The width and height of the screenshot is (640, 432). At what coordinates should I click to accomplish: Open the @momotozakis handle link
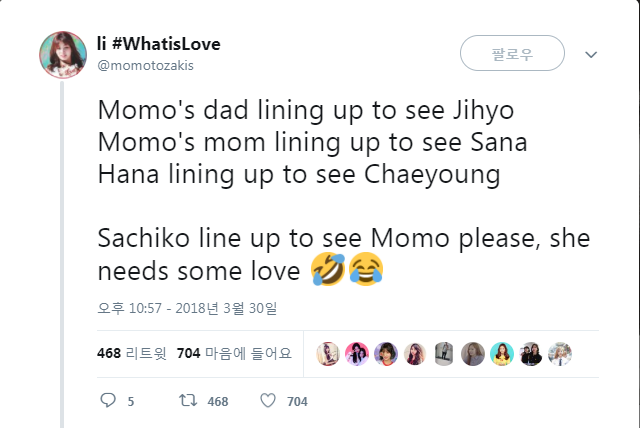146,64
